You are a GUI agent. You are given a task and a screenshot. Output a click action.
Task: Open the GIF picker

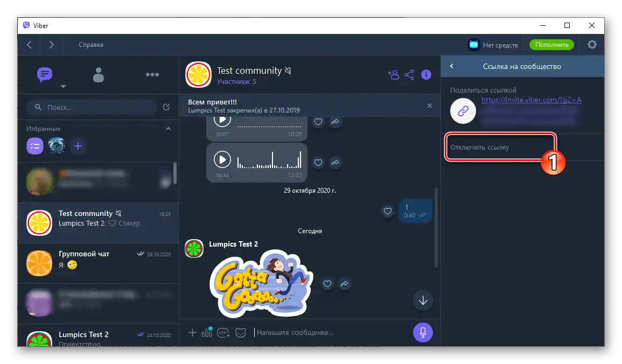coord(223,333)
